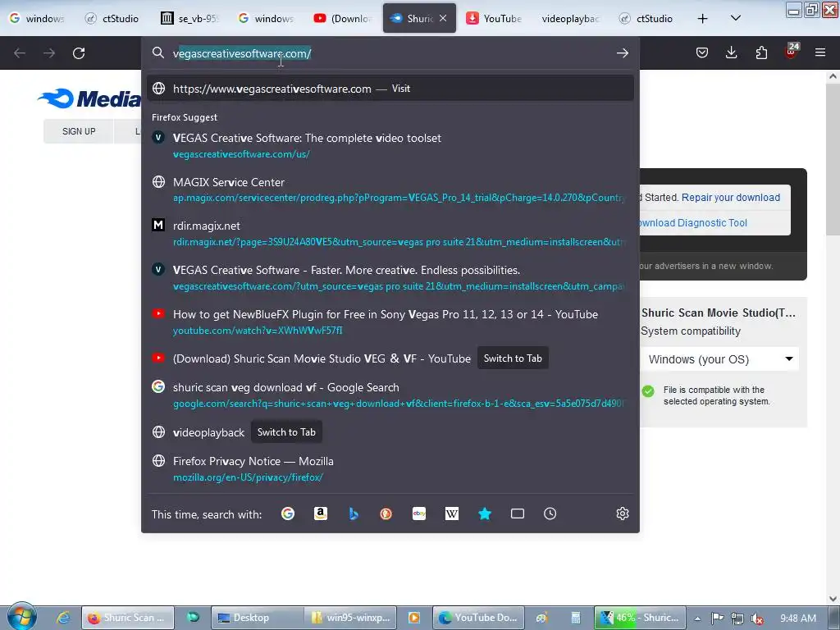Screen dimensions: 840x630
Task: Switch to Shuric Scan Firefox taskbar button
Action: (128, 618)
